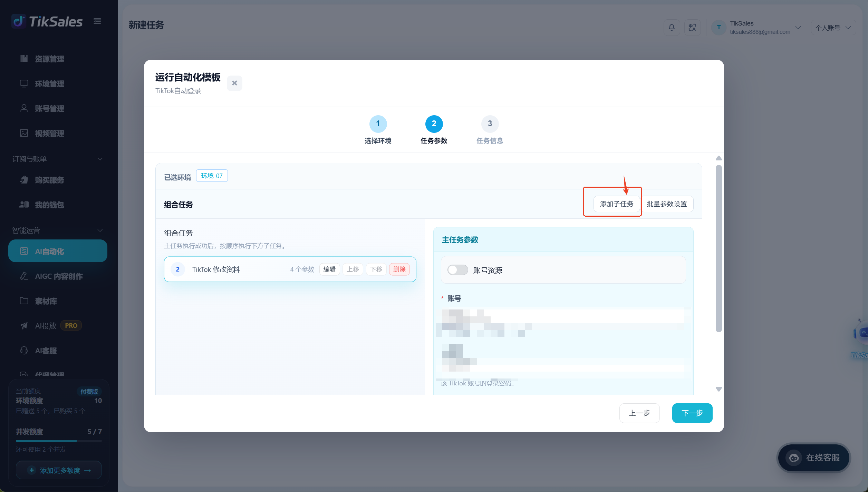
Task: Go to step 3 任务信息
Action: [490, 130]
